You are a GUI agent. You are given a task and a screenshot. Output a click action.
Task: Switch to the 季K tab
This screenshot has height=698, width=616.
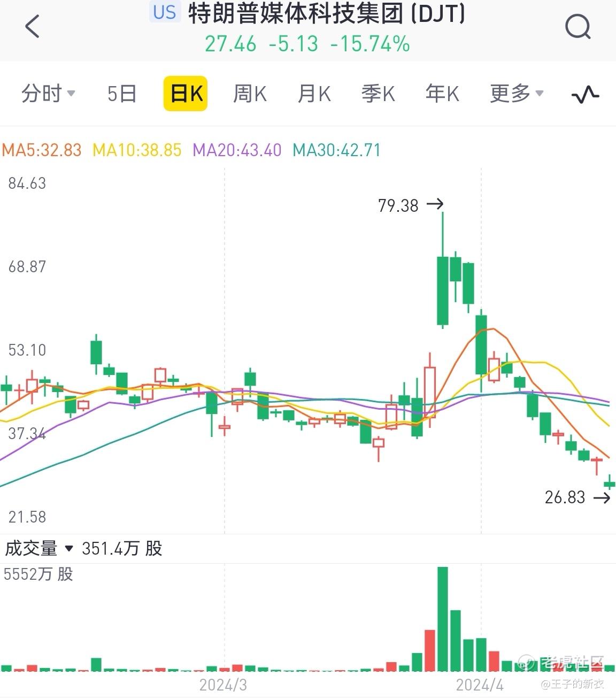click(378, 94)
